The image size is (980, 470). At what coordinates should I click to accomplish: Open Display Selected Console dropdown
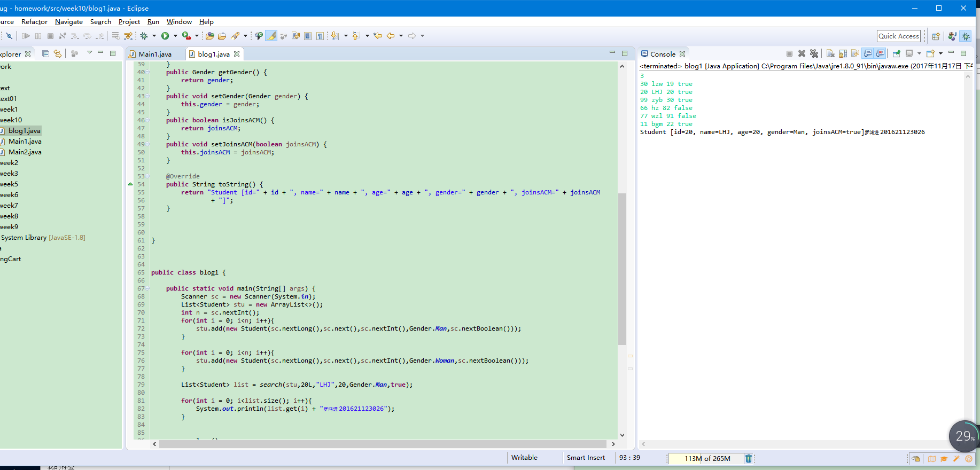point(919,53)
